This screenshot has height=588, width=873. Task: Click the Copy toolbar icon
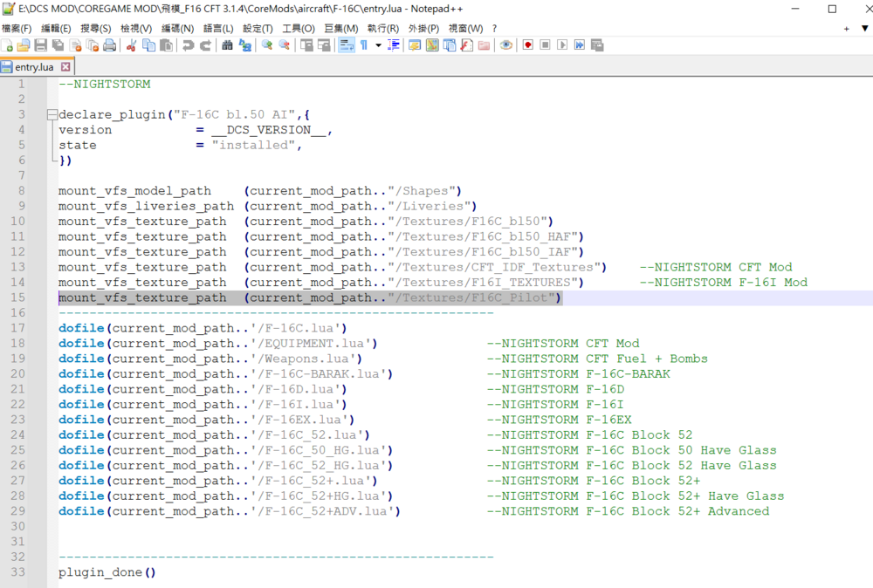[x=148, y=45]
